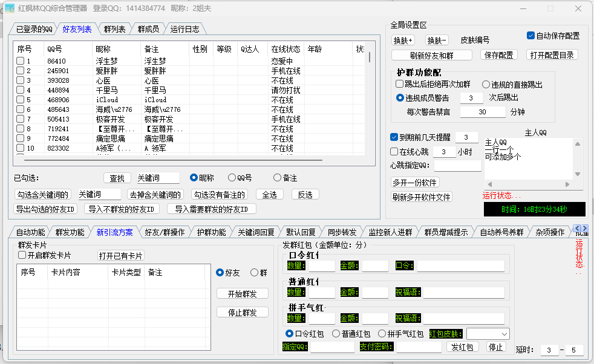Disable the 自动保存配置 checkbox

530,36
